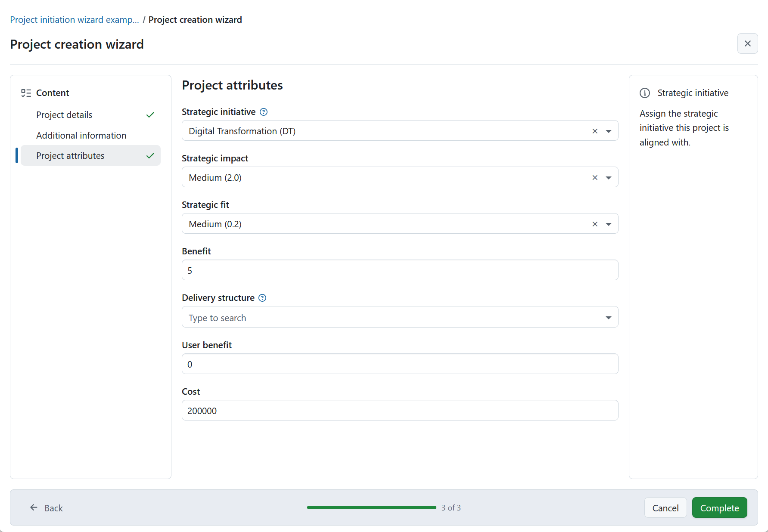Click the Strategic initiative help icon
This screenshot has width=768, height=532.
[x=263, y=112]
